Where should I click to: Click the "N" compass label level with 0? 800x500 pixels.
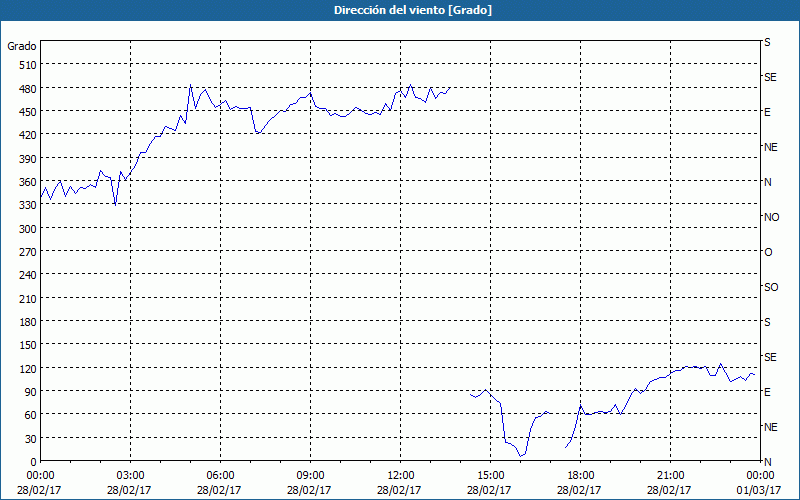tap(768, 462)
